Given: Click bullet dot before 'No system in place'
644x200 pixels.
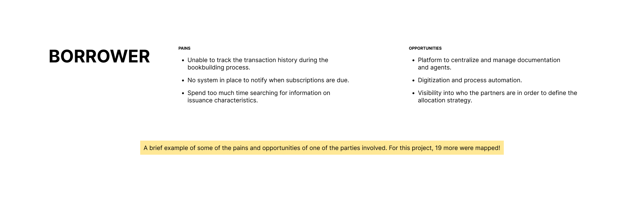Looking at the screenshot, I should 183,81.
